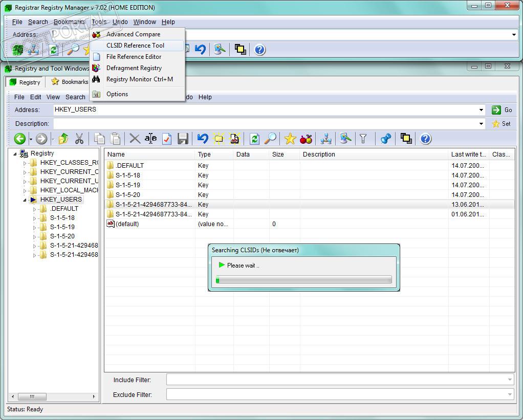Screen dimensions: 523x420
Task: Click the Delete X icon
Action: coord(135,139)
